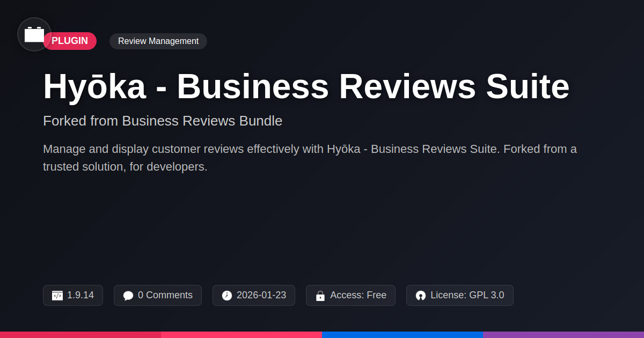
Task: Click the padlock access icon
Action: (x=320, y=296)
